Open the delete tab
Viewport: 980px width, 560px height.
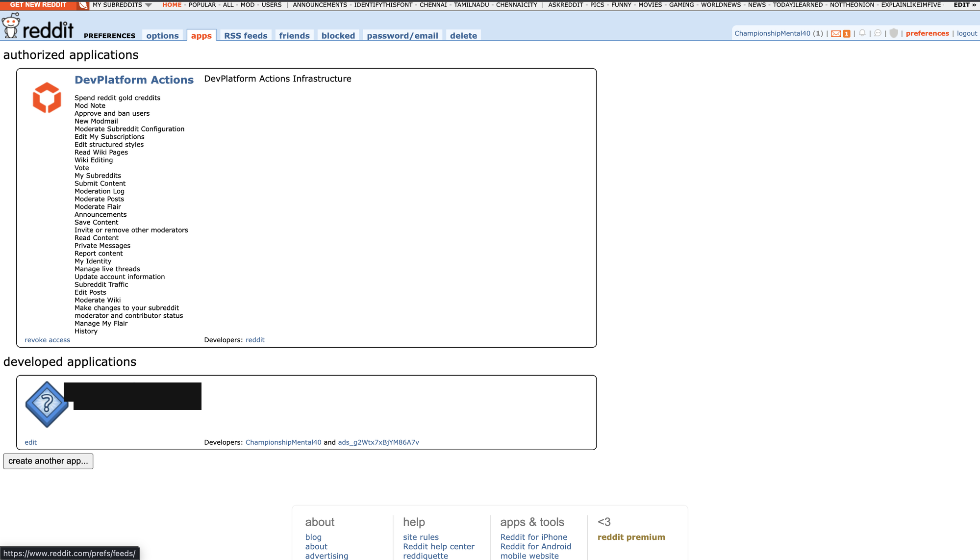[x=463, y=35]
